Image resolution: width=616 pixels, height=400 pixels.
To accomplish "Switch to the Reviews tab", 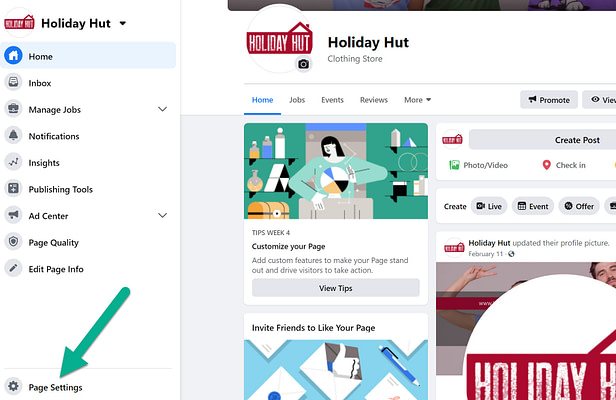I will click(x=374, y=100).
